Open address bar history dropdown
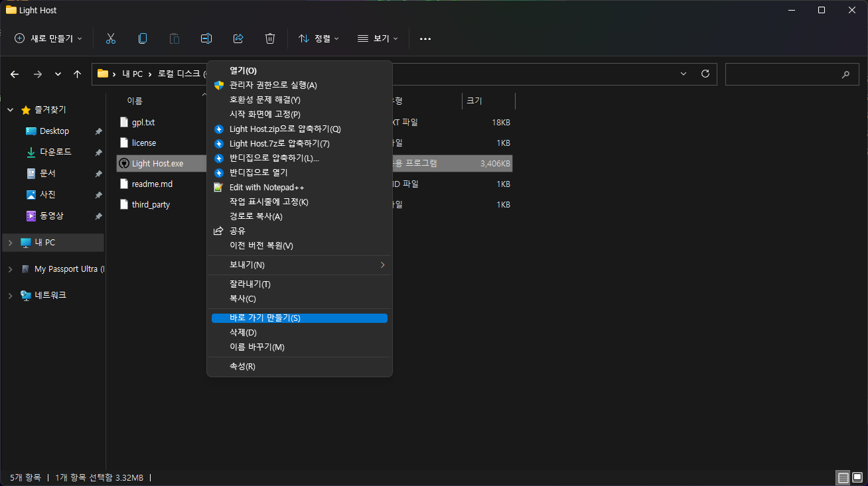The width and height of the screenshot is (868, 486). (684, 74)
